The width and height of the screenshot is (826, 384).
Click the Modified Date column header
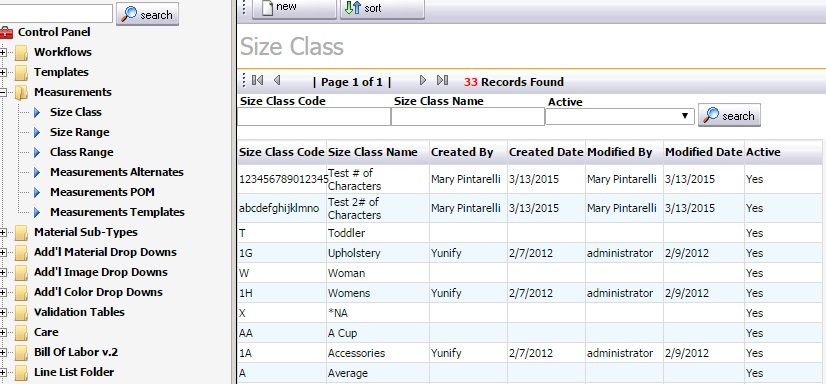tap(704, 152)
